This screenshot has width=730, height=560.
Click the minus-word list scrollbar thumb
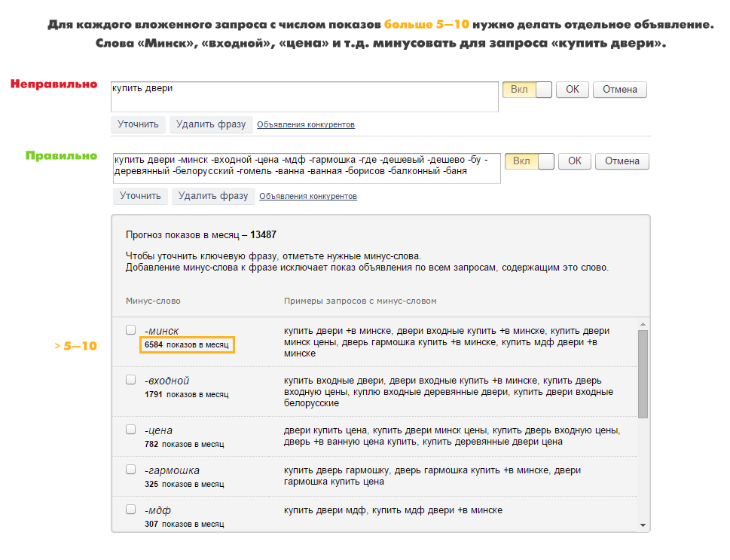point(643,374)
